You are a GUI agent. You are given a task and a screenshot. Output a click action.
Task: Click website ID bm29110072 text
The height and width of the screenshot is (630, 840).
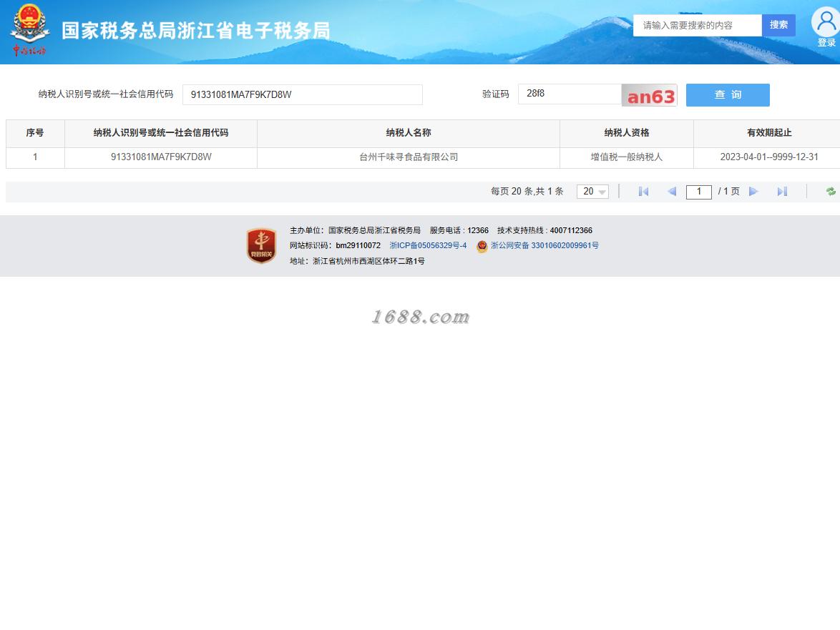[358, 246]
